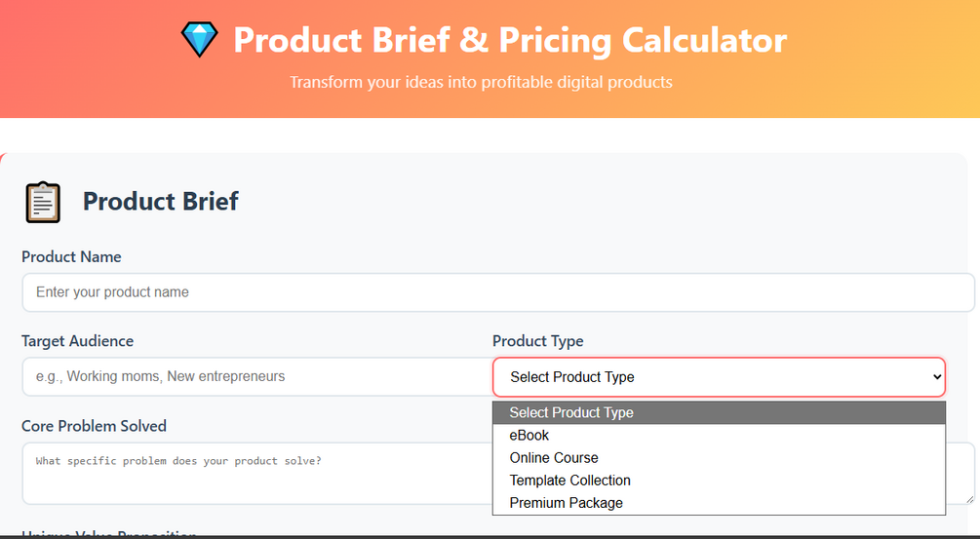Click the Target Audience label
Viewport: 980px width, 539px height.
pyautogui.click(x=77, y=341)
